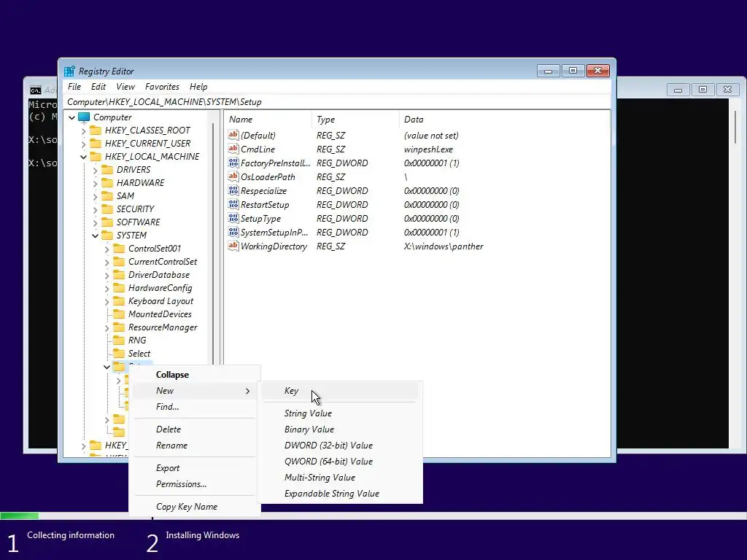Choose Key from the New submenu
The width and height of the screenshot is (747, 560).
340,391
